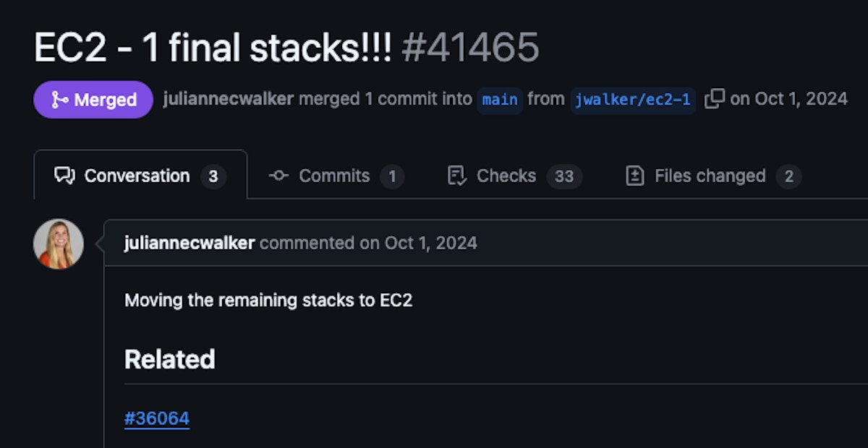Click the merge icon in Merged badge

coord(59,100)
